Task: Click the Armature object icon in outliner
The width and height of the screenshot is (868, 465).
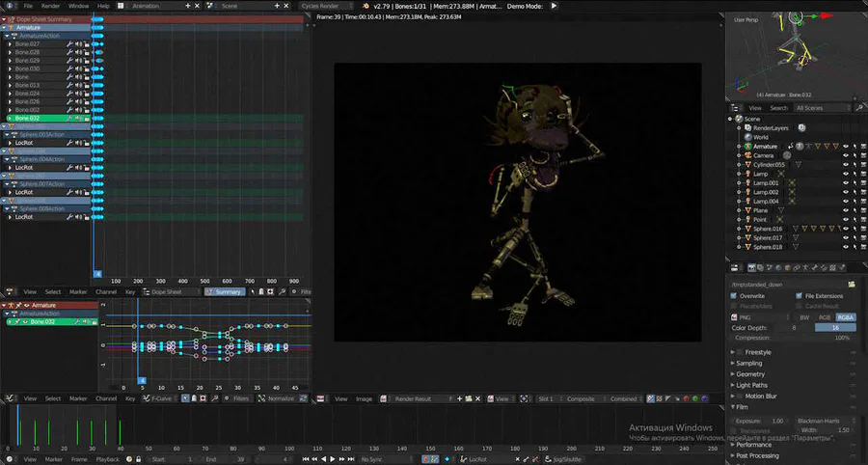Action: [746, 147]
